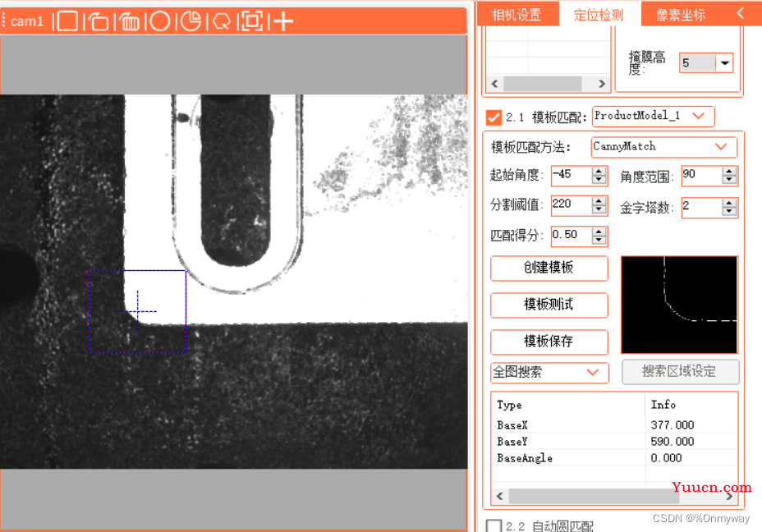Select the rotated striped rectangle tool
The width and height of the screenshot is (762, 532).
pyautogui.click(x=130, y=21)
